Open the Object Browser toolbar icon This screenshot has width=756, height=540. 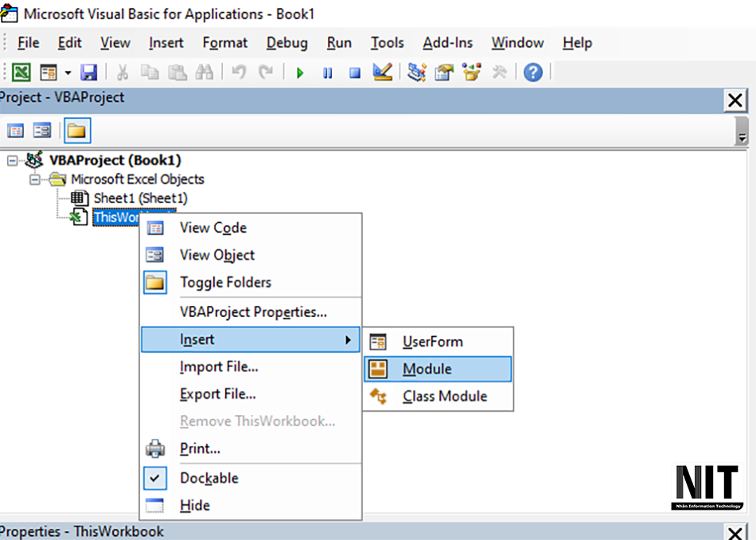(x=472, y=72)
